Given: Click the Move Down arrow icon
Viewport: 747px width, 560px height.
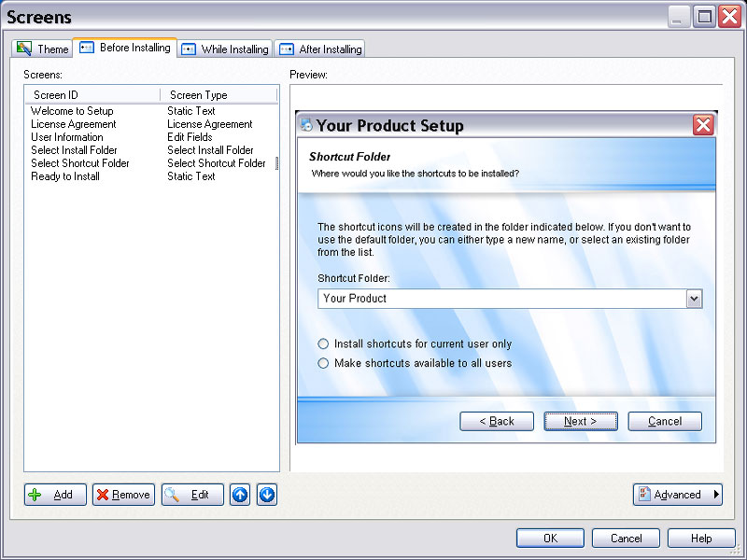Looking at the screenshot, I should pos(267,495).
